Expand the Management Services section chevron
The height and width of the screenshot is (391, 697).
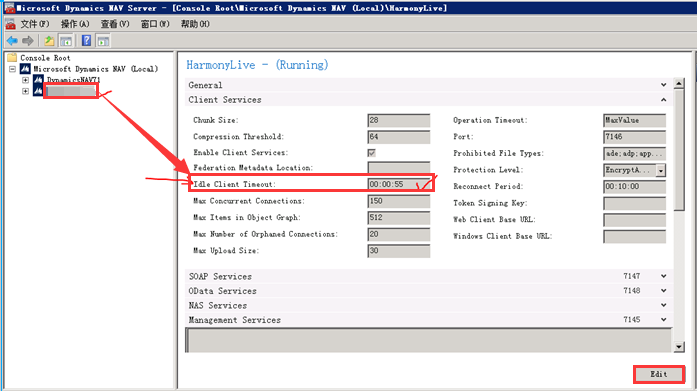pos(664,319)
